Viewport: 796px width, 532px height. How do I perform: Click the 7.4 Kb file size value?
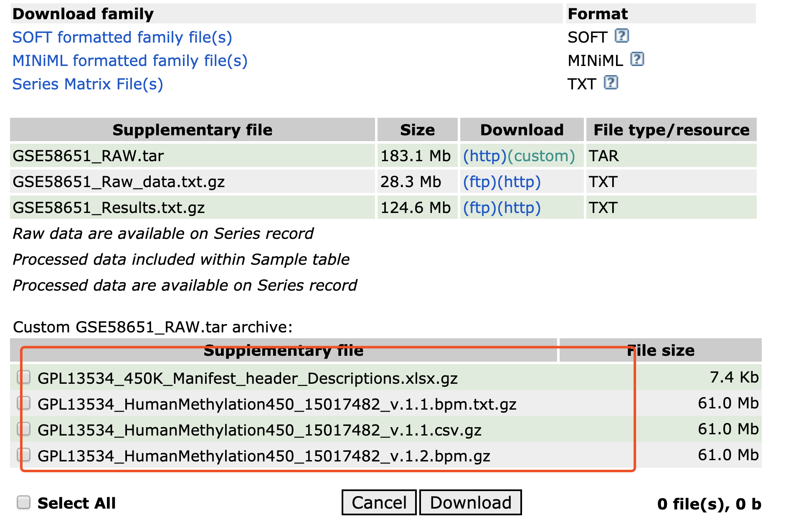tap(734, 377)
